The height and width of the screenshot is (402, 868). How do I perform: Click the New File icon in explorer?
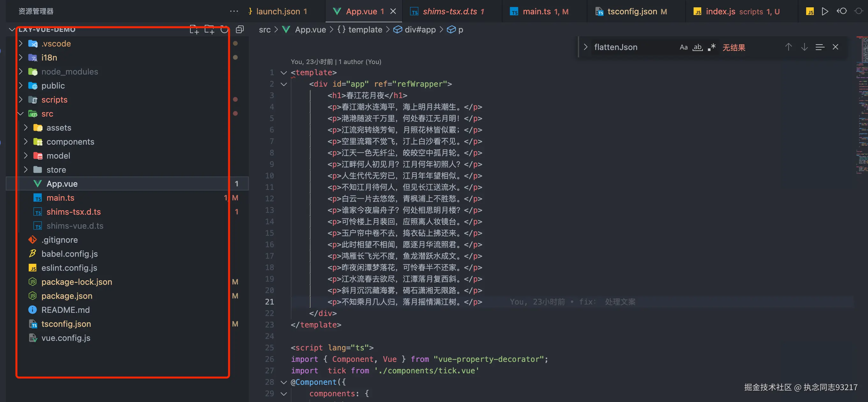[x=194, y=30]
